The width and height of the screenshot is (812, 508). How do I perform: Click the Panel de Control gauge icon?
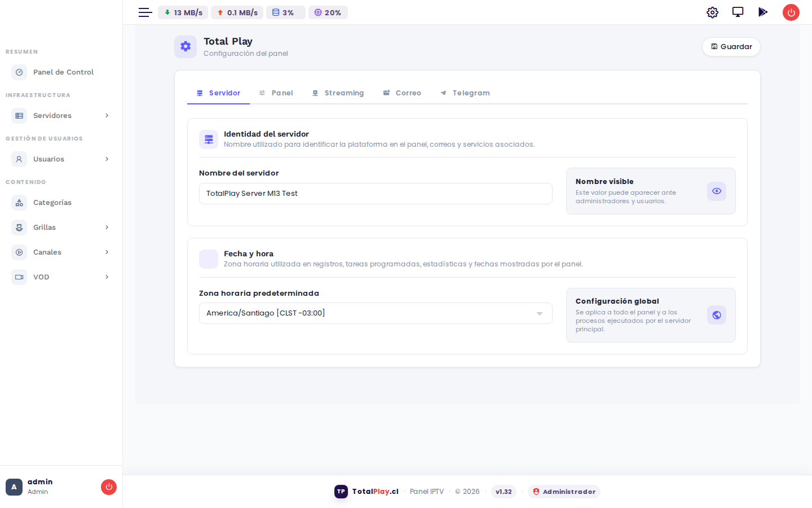pyautogui.click(x=19, y=72)
